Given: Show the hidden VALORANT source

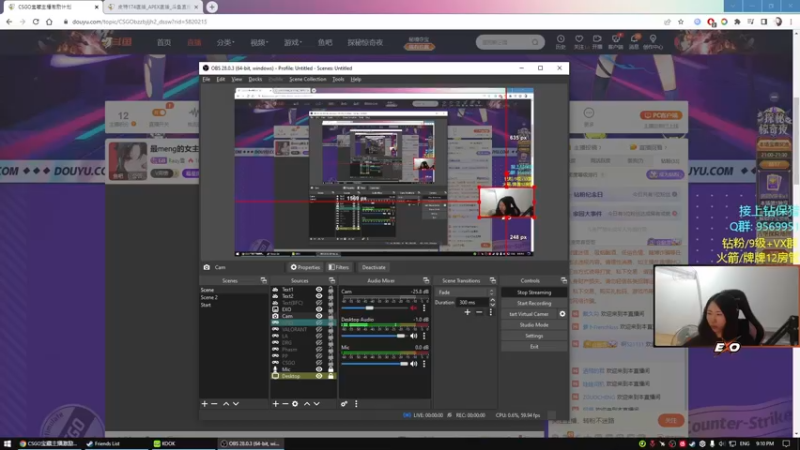Looking at the screenshot, I should pos(319,329).
